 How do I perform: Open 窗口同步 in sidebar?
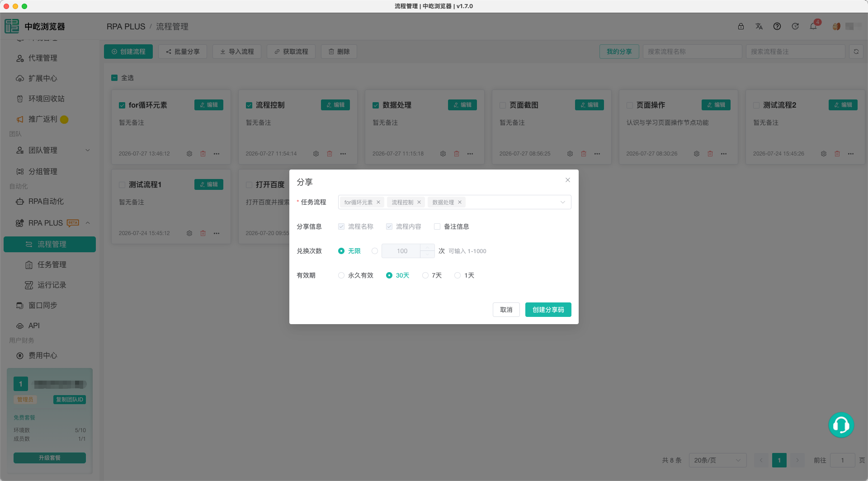point(43,305)
